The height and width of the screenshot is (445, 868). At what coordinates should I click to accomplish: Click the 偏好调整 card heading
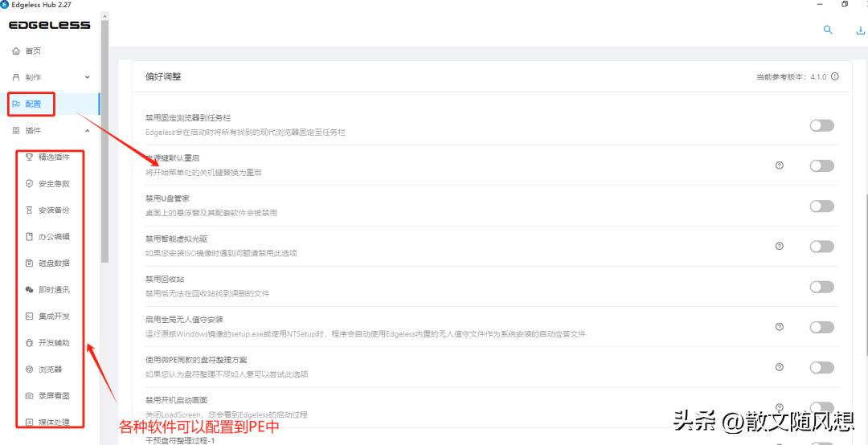[x=163, y=77]
